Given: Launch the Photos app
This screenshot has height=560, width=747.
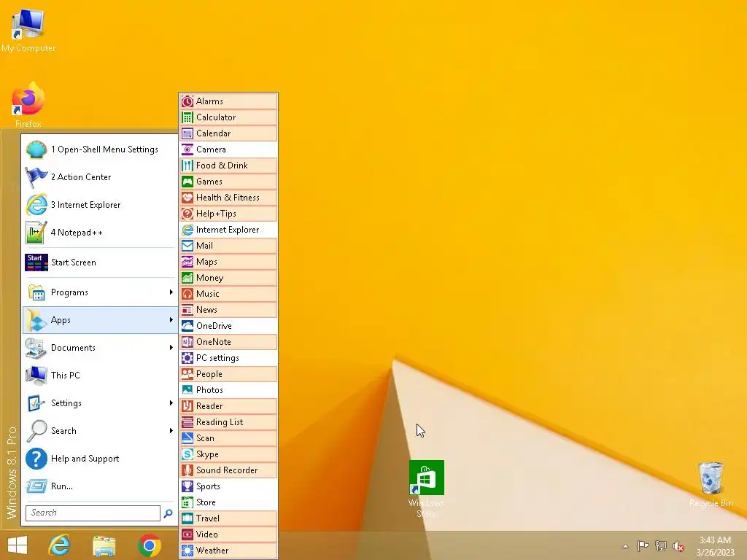Looking at the screenshot, I should (228, 389).
